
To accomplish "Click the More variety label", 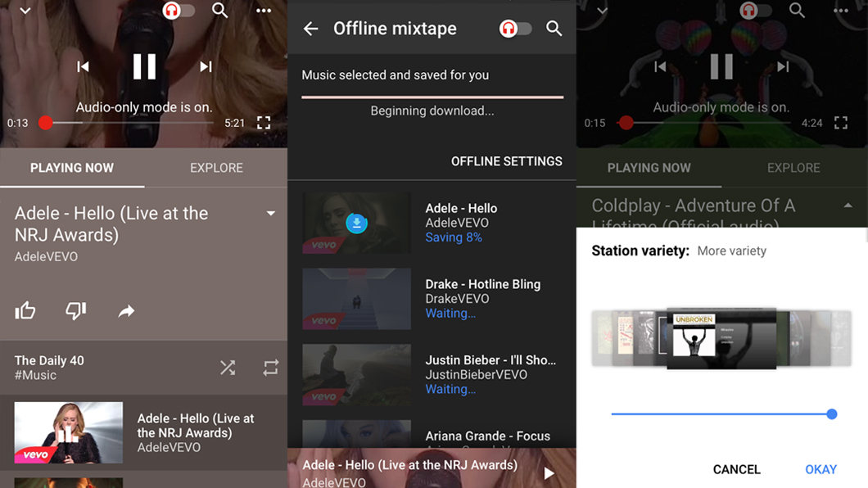I will tap(732, 251).
